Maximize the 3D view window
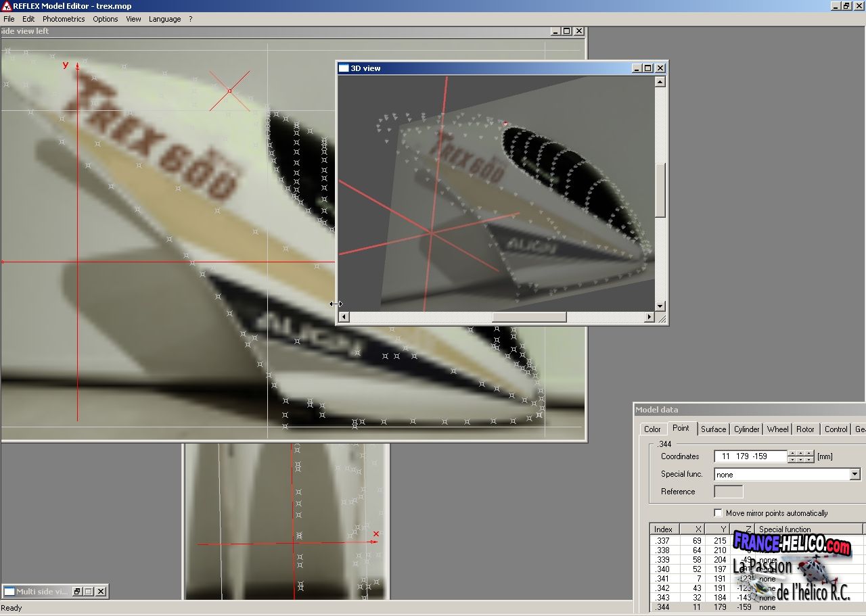Screen dimensions: 866x616 (647, 68)
